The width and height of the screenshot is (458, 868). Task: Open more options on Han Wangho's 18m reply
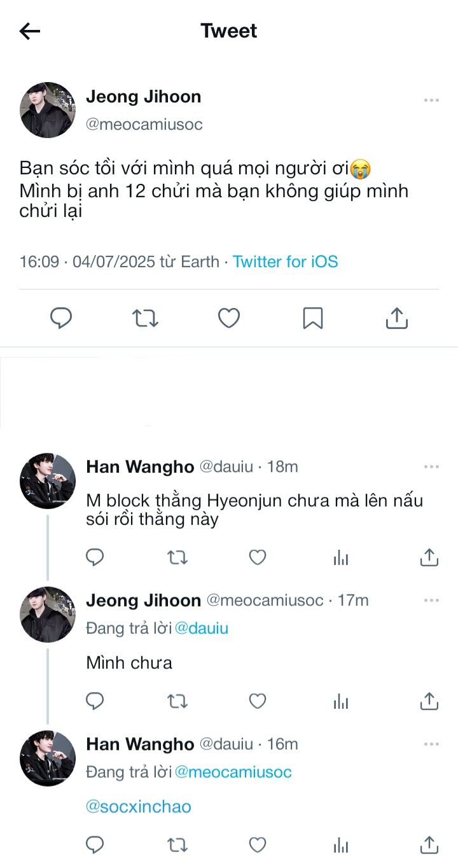431,467
